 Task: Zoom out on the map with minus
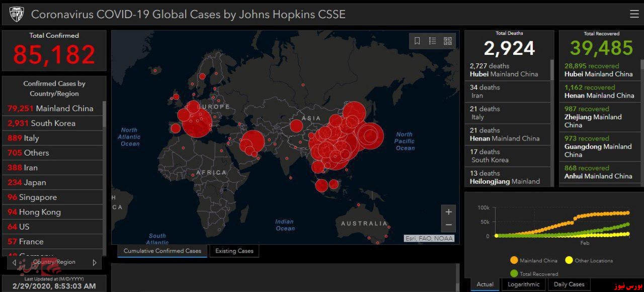coord(449,225)
